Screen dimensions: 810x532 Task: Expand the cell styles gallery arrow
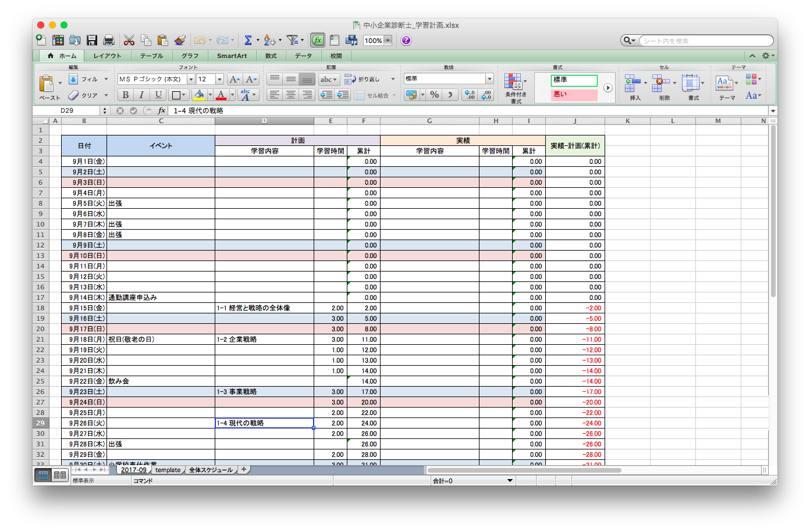coord(607,88)
